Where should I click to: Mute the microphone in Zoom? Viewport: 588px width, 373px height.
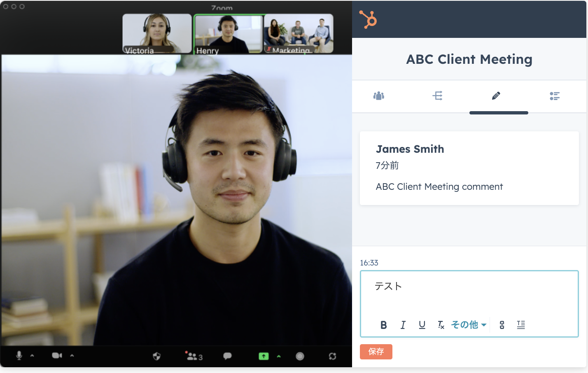tap(19, 355)
